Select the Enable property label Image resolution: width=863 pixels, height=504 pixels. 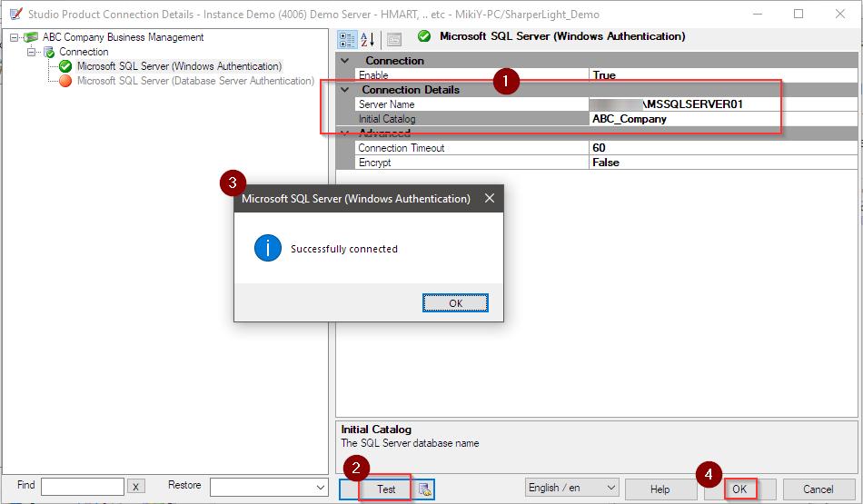373,75
